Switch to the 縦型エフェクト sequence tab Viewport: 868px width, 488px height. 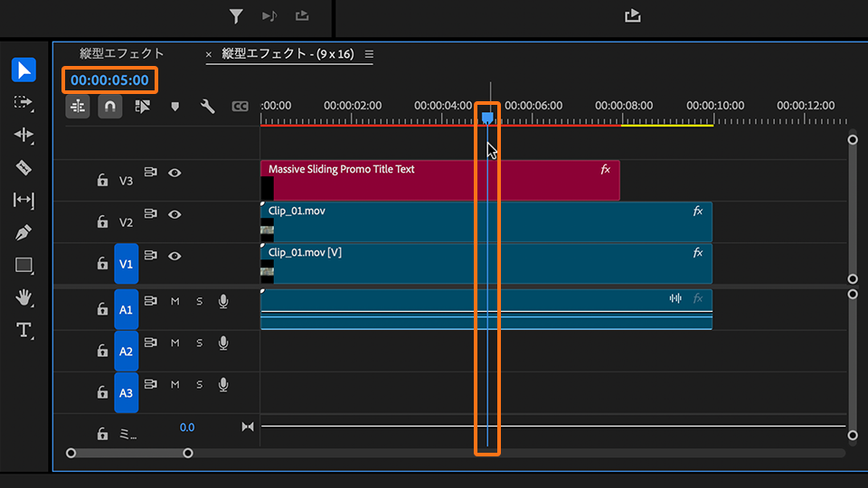coord(122,54)
